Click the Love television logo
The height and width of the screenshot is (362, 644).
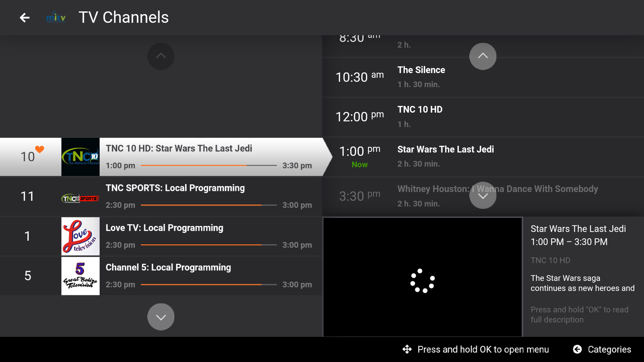80,236
